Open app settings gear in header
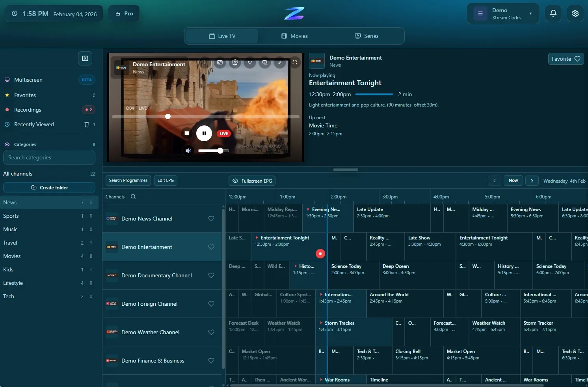588x387 pixels. 575,13
